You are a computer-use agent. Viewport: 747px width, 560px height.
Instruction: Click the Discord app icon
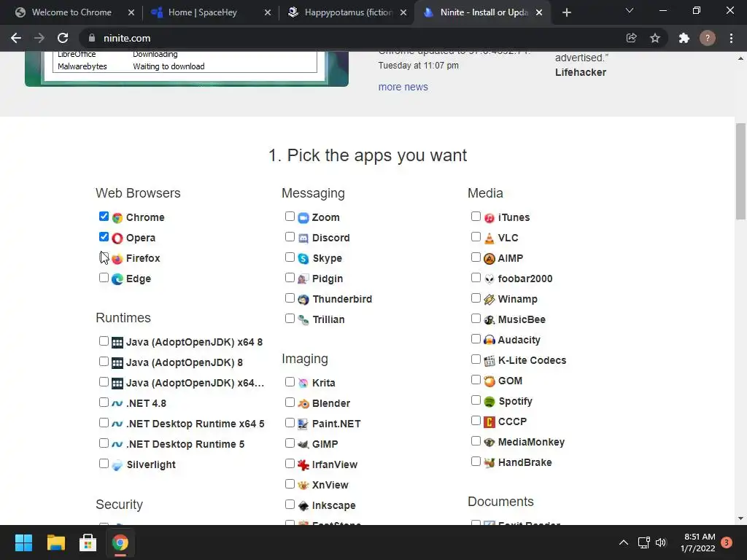[303, 238]
